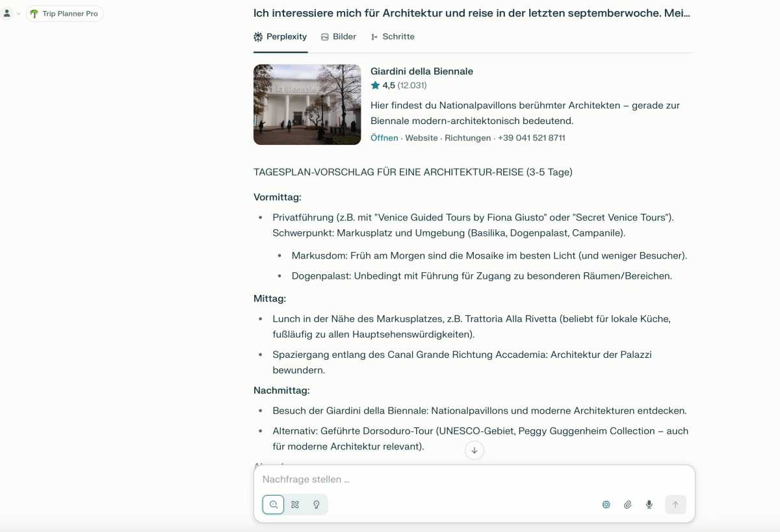This screenshot has height=532, width=780.
Task: Click the scroll-down arrow button
Action: pyautogui.click(x=474, y=450)
